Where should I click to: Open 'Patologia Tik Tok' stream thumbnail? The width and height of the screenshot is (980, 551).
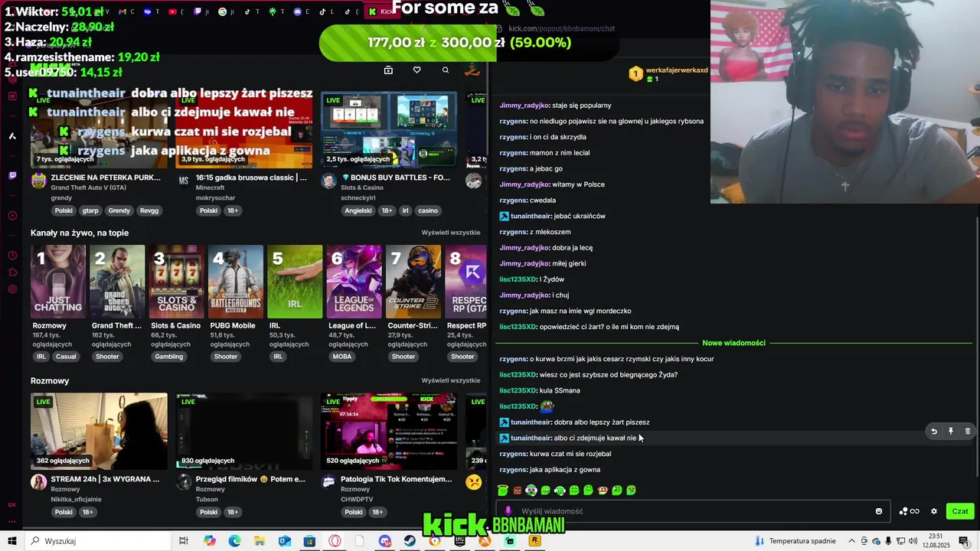(389, 431)
